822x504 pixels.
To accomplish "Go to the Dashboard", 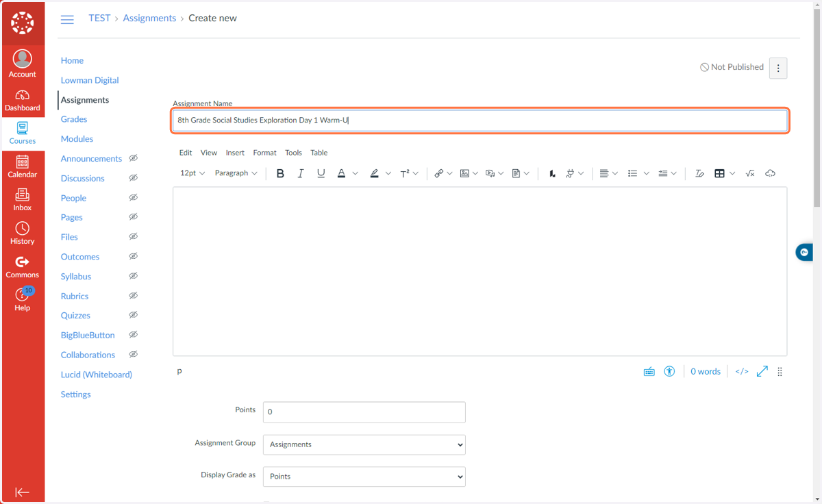I will [x=22, y=100].
